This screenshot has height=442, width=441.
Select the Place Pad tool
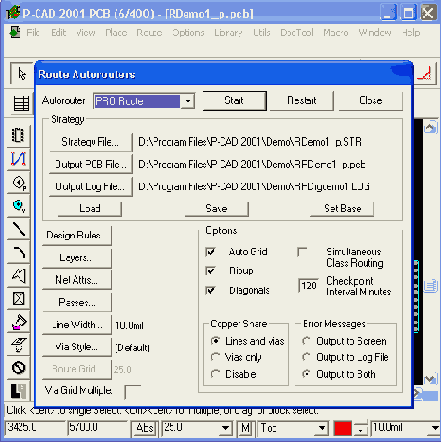(x=18, y=182)
